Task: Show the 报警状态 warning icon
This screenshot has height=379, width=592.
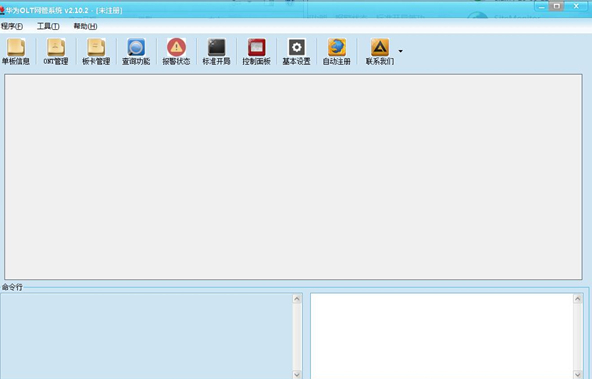Action: click(176, 51)
